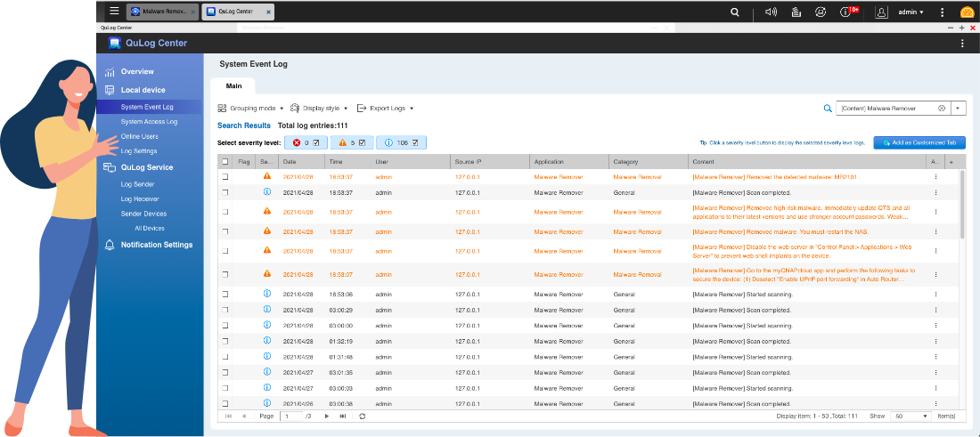Click the page number input field
This screenshot has width=980, height=437.
(291, 416)
